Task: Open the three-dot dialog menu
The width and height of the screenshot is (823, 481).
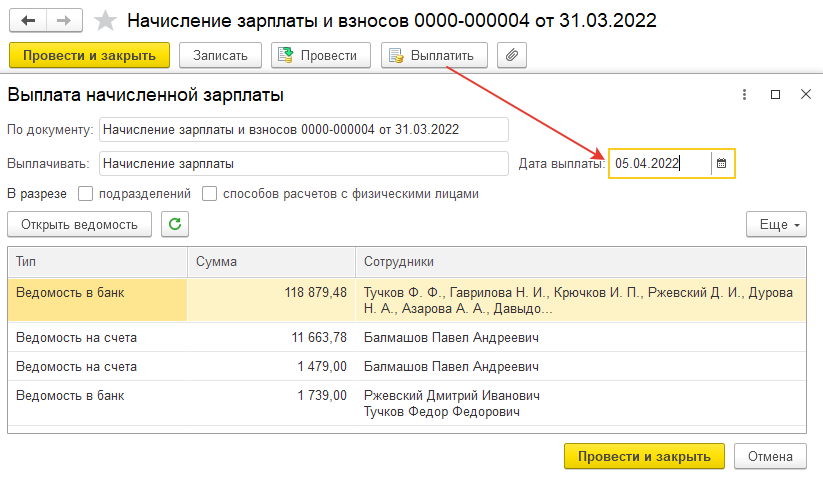Action: coord(744,94)
